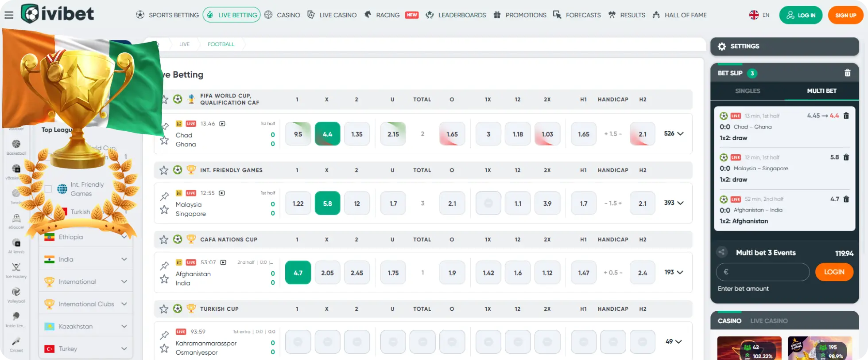868x360 pixels.
Task: Open casino game thumbnail showing 98.9%
Action: (x=820, y=348)
